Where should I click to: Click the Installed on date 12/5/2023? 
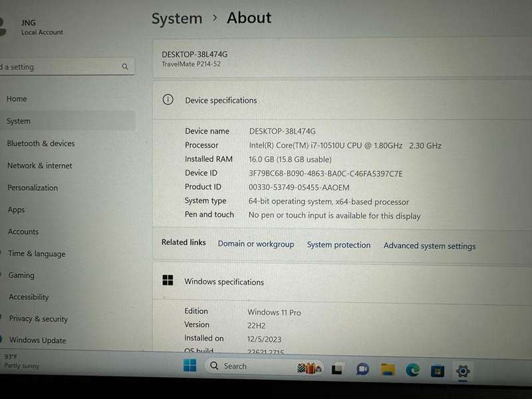point(264,339)
